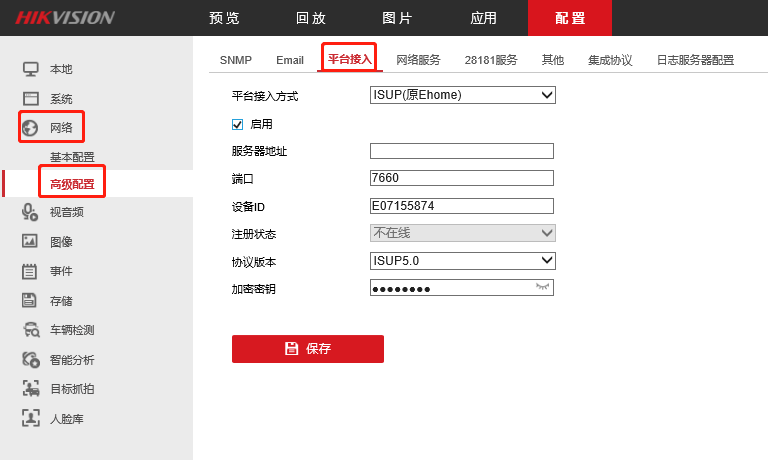Viewport: 768px width, 460px height.
Task: Click the face frame icon beside 人脸库
Action: (30, 418)
